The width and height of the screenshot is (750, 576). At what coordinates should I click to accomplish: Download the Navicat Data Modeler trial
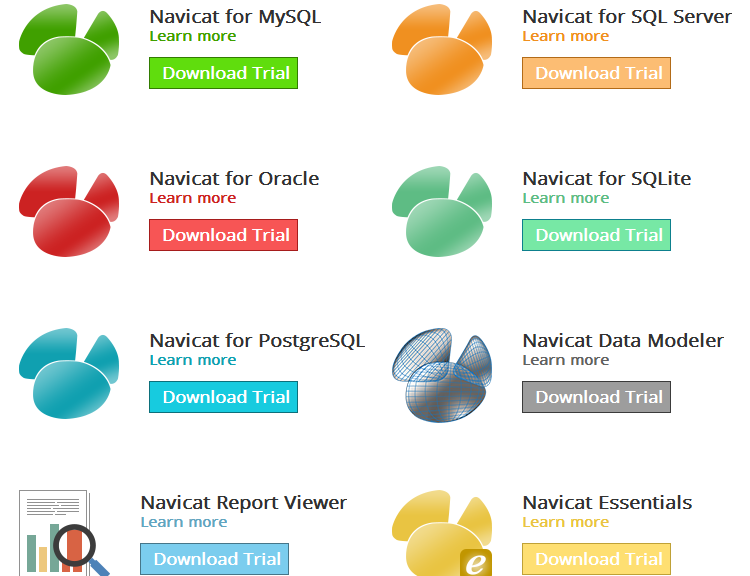596,397
